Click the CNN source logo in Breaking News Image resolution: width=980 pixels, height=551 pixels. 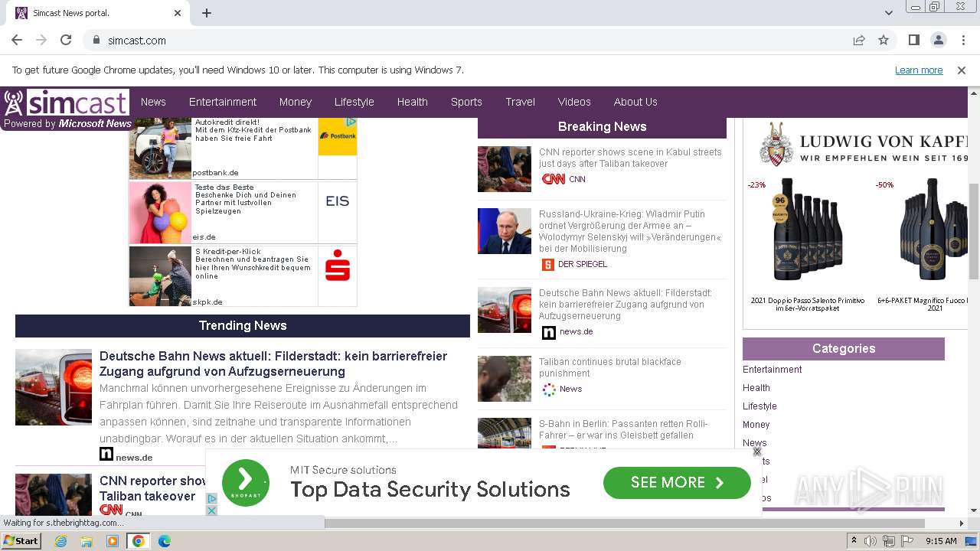(554, 179)
